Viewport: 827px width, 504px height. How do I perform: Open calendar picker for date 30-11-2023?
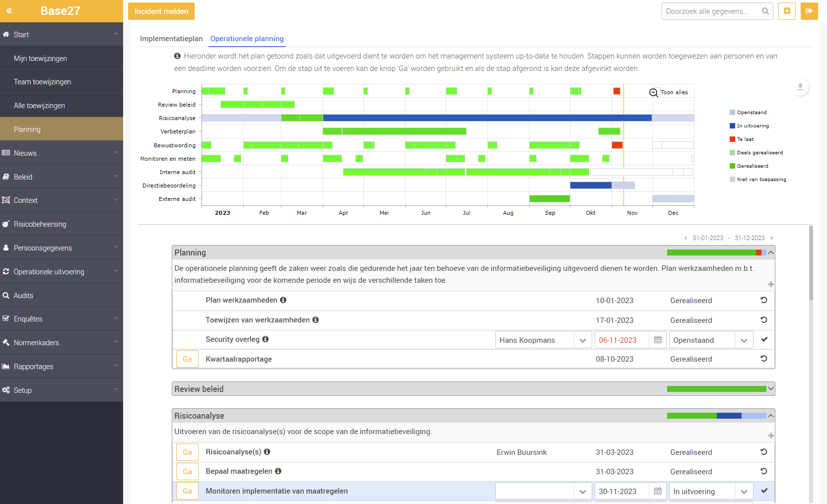(x=658, y=491)
